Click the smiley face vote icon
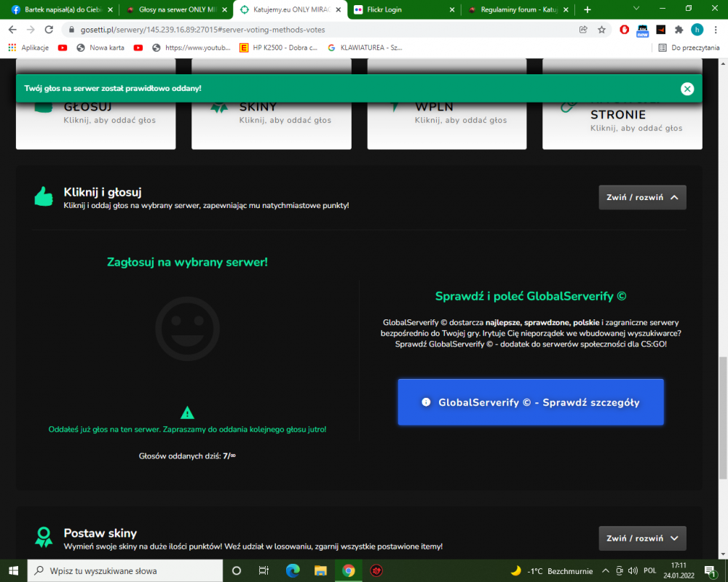The image size is (728, 582). point(187,329)
